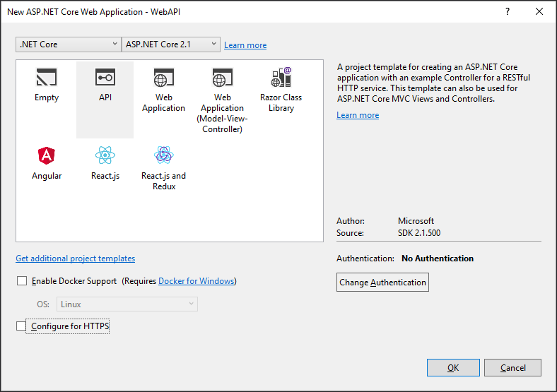Click the Angular template label text
Image resolution: width=557 pixels, height=392 pixels.
pyautogui.click(x=47, y=176)
